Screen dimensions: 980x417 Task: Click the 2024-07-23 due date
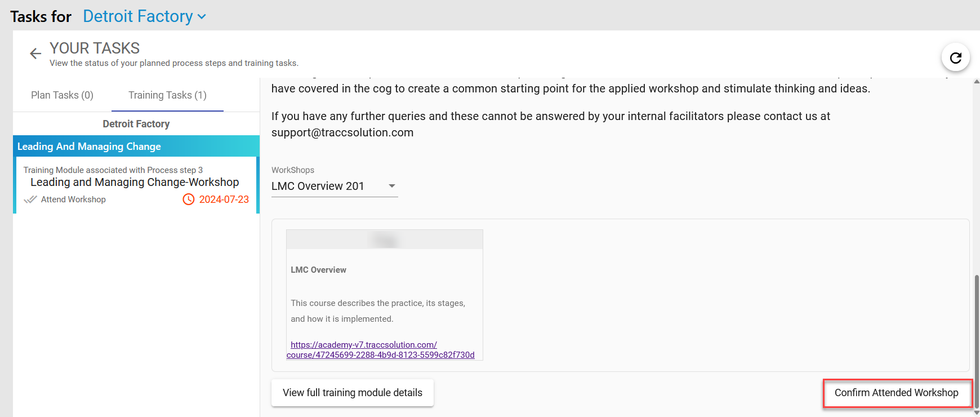(x=224, y=199)
